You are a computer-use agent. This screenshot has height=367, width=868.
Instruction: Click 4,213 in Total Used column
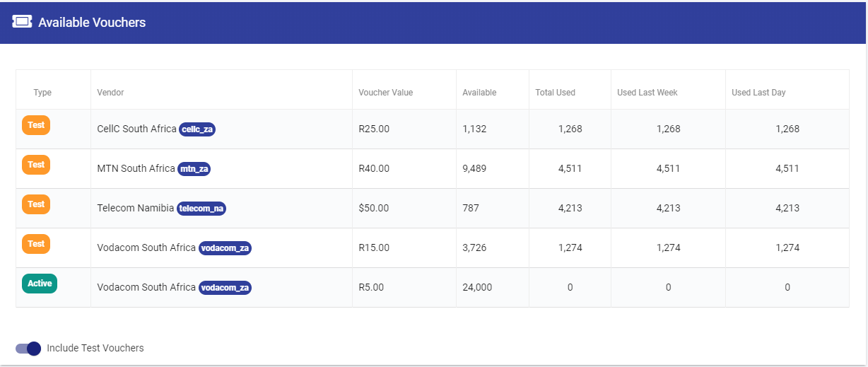(570, 208)
